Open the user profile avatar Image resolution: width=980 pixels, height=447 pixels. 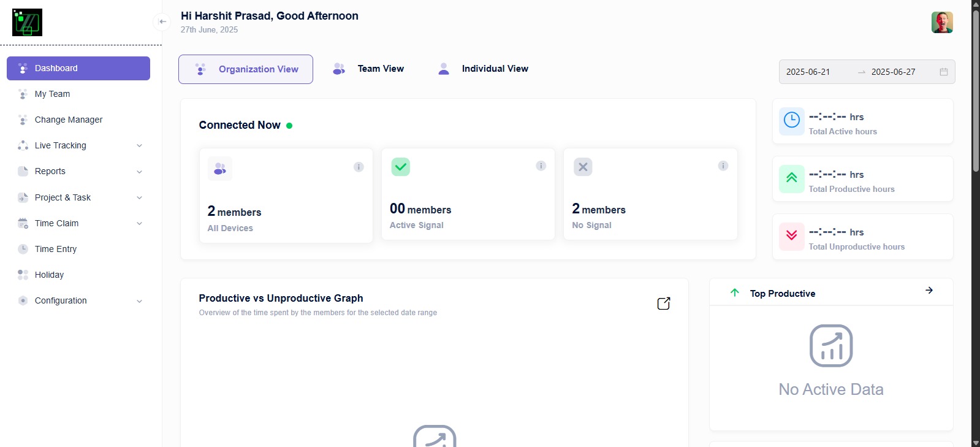click(942, 22)
